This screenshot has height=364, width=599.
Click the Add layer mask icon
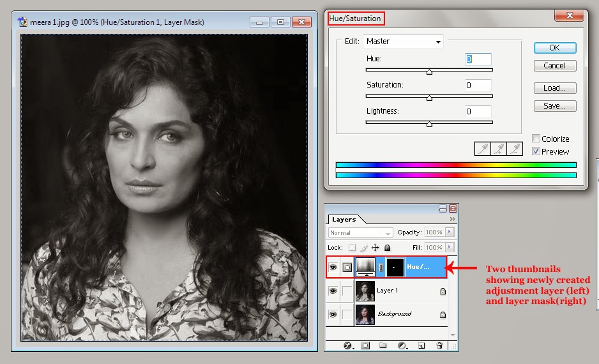[x=365, y=345]
